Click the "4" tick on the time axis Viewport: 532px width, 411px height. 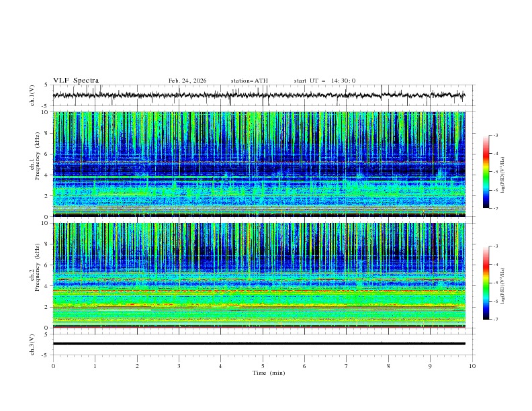(x=220, y=366)
